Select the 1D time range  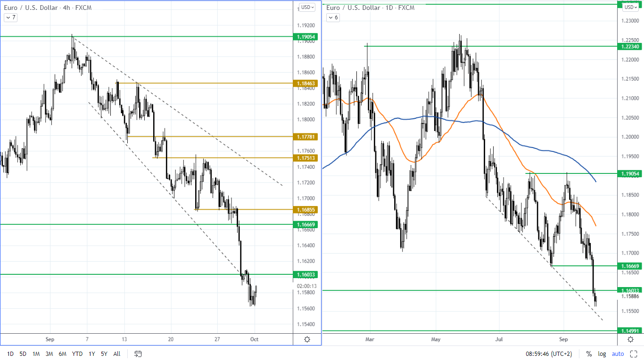[10, 354]
